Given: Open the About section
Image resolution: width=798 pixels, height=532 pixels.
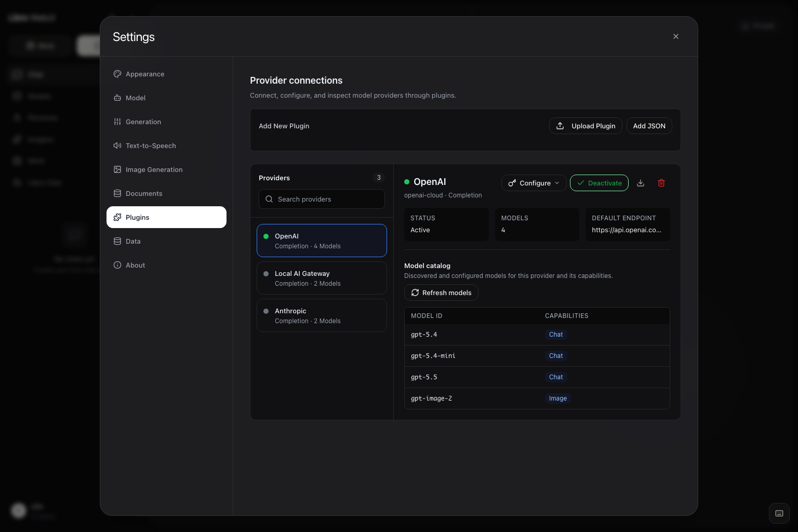Looking at the screenshot, I should [x=166, y=265].
